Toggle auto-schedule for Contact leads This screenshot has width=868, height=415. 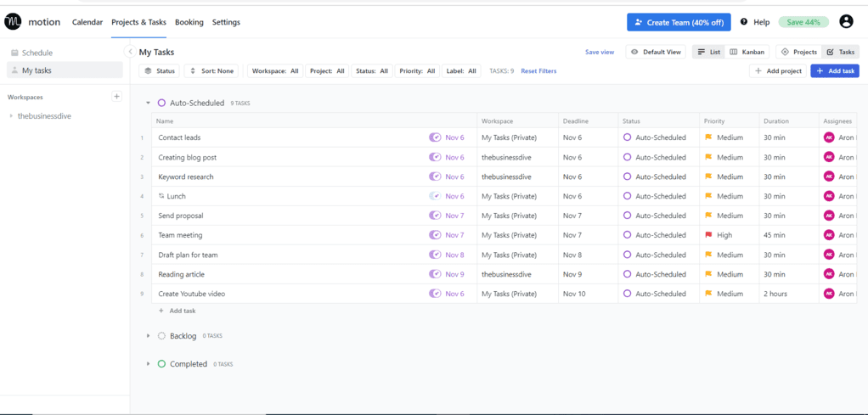pyautogui.click(x=435, y=137)
